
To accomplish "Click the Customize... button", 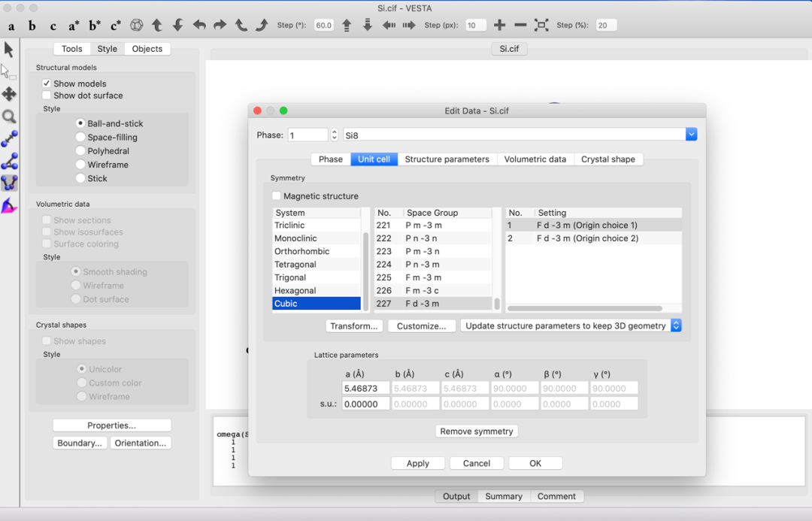I will 422,326.
